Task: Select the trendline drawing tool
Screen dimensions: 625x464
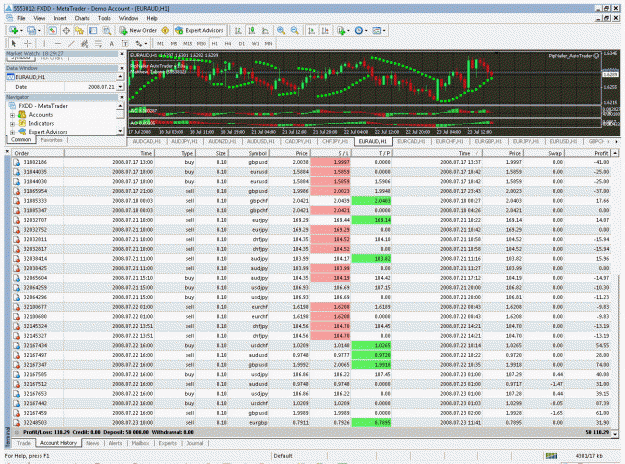Action: (x=71, y=43)
